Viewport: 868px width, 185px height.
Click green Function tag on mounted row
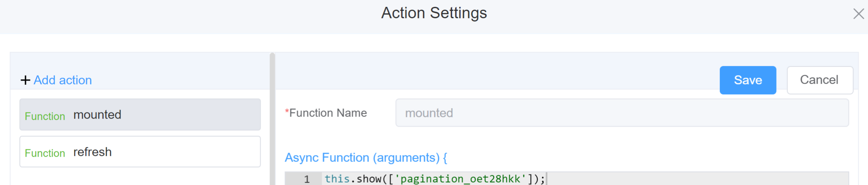point(45,116)
